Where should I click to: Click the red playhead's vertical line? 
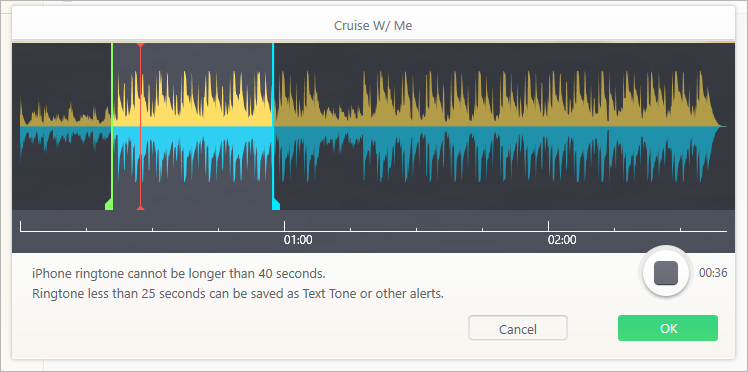click(x=140, y=126)
